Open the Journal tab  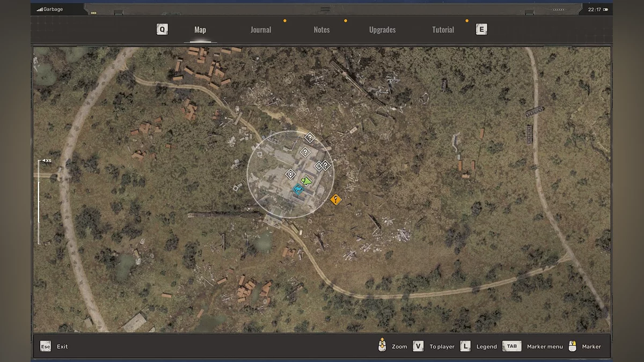tap(261, 30)
